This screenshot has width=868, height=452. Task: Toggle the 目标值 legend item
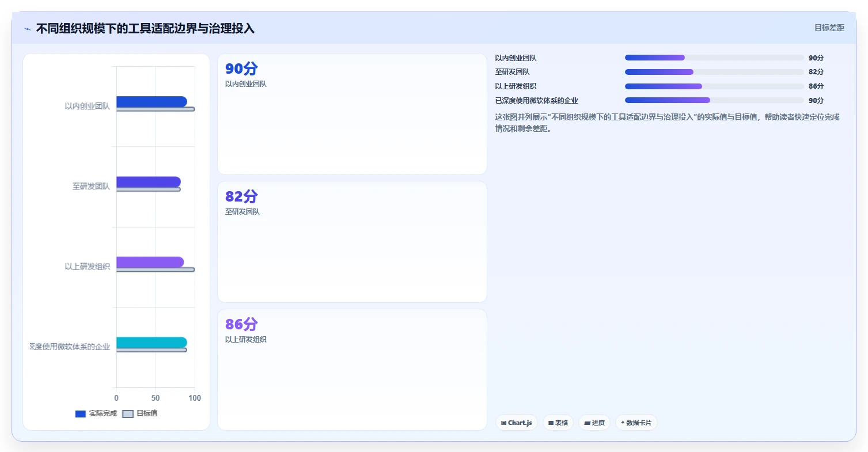coord(141,413)
